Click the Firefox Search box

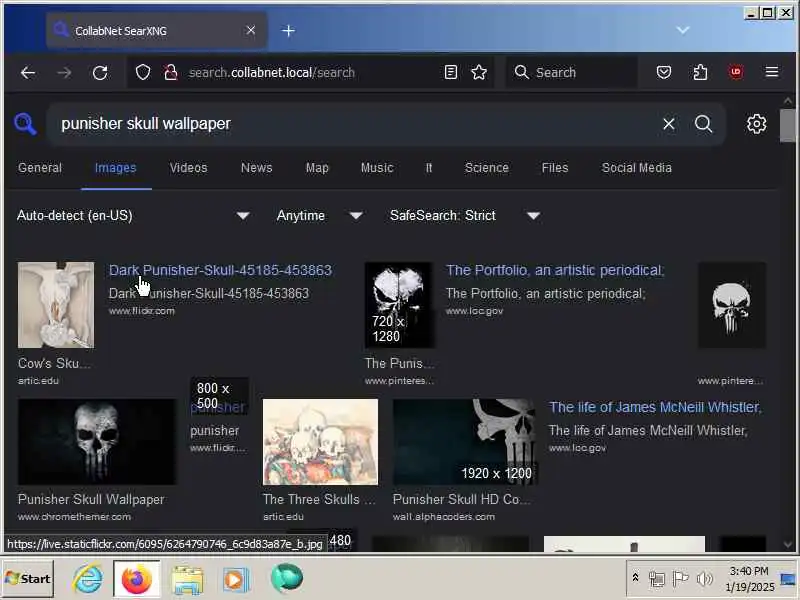click(571, 72)
